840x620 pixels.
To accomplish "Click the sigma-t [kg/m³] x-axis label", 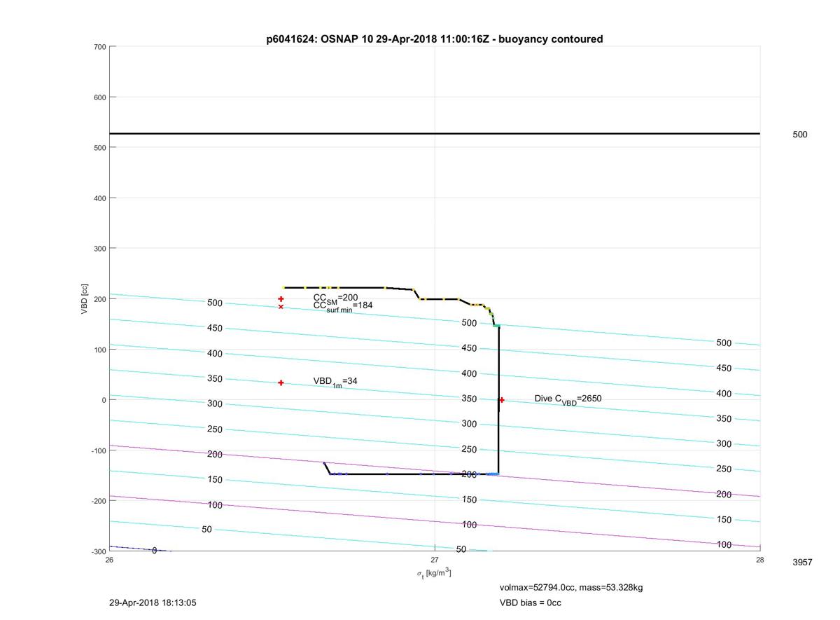I will tap(434, 574).
